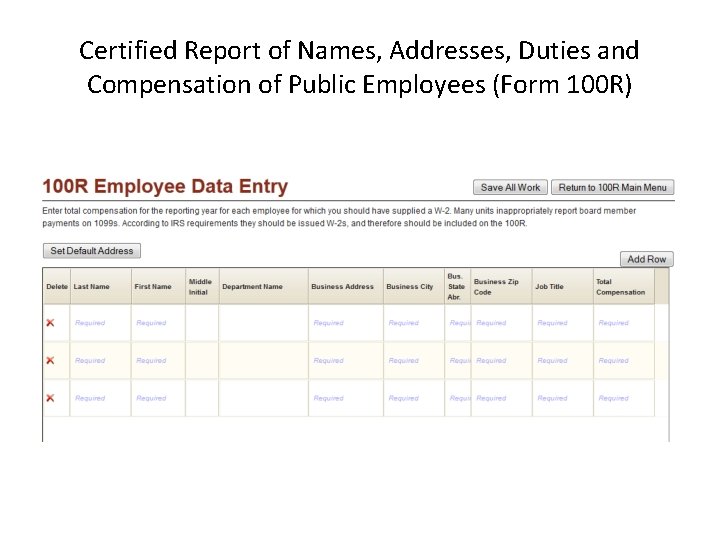
Task: Select Last Name field in third row
Action: click(x=101, y=398)
